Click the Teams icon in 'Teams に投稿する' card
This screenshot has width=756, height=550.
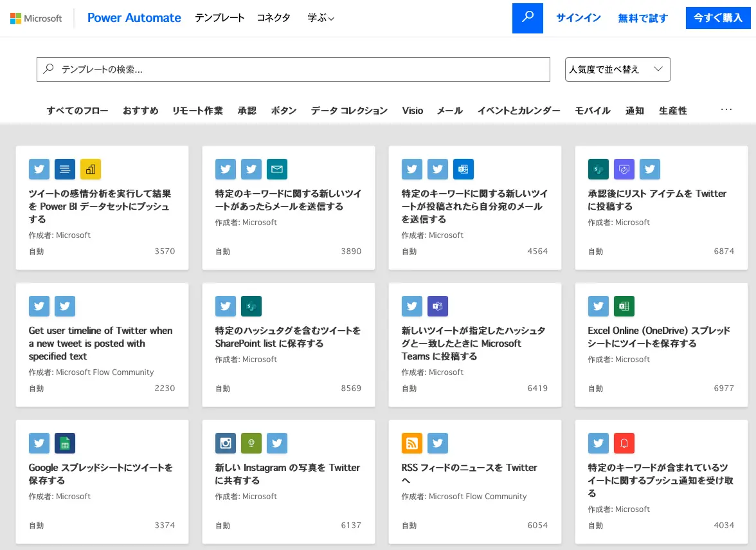438,306
